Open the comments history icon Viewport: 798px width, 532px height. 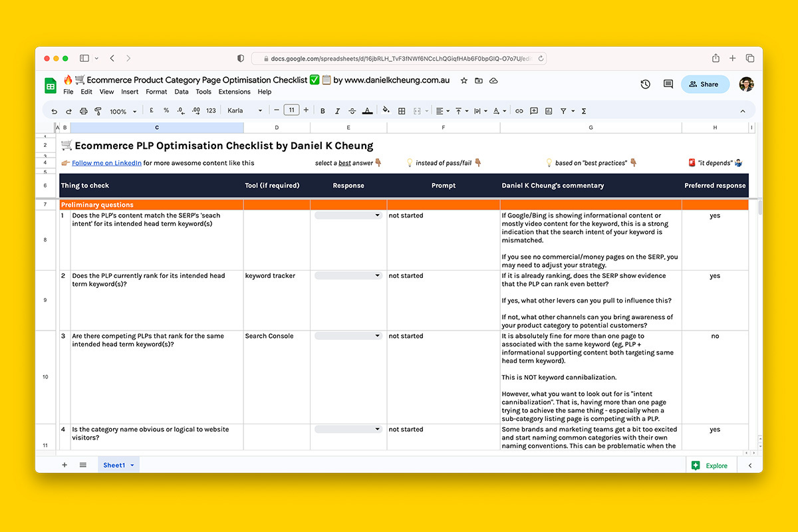point(668,84)
